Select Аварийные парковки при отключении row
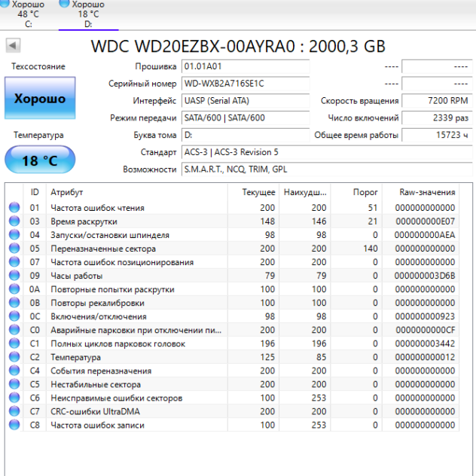The height and width of the screenshot is (476, 476). (x=232, y=330)
